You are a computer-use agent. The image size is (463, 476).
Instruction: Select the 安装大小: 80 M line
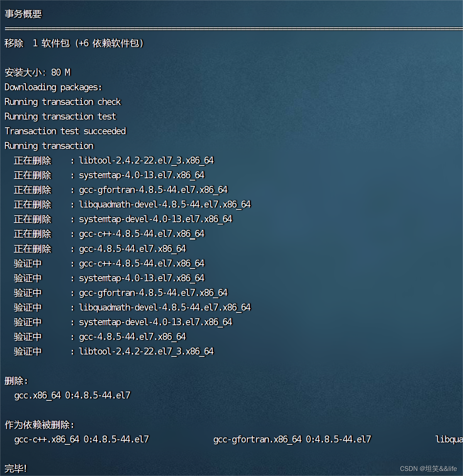click(37, 73)
